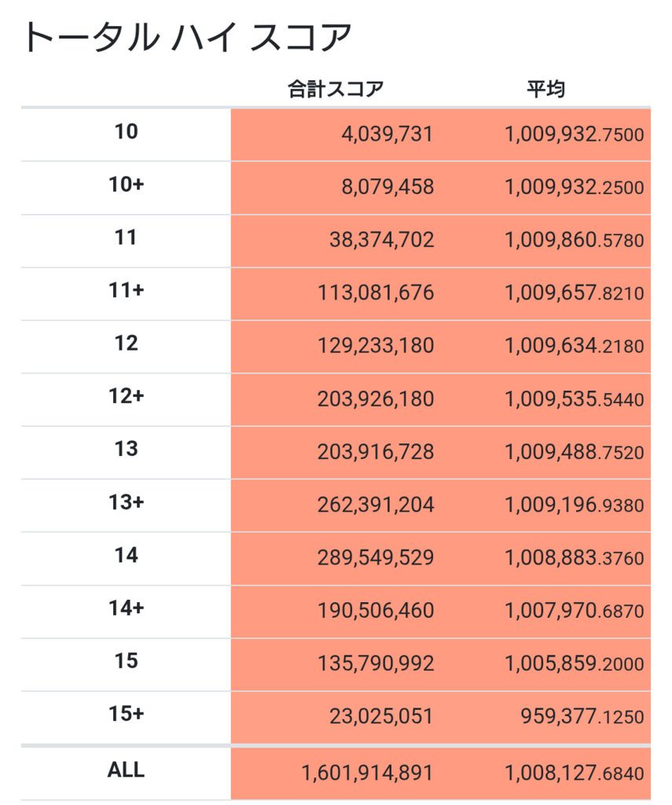Click total score 203,916,728

(x=376, y=452)
